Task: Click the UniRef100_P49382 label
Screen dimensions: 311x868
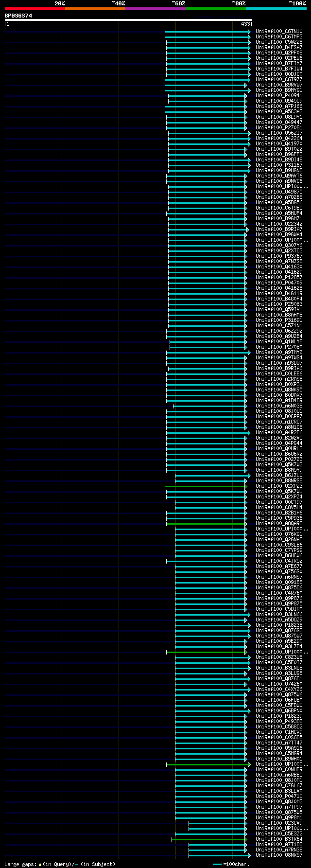Action: coord(279,721)
